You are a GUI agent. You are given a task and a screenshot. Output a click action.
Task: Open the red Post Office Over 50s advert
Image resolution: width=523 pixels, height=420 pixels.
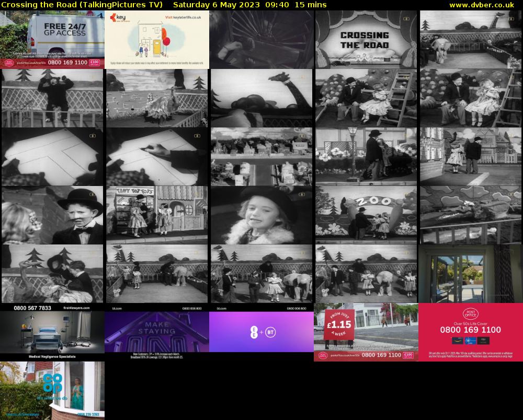click(471, 332)
